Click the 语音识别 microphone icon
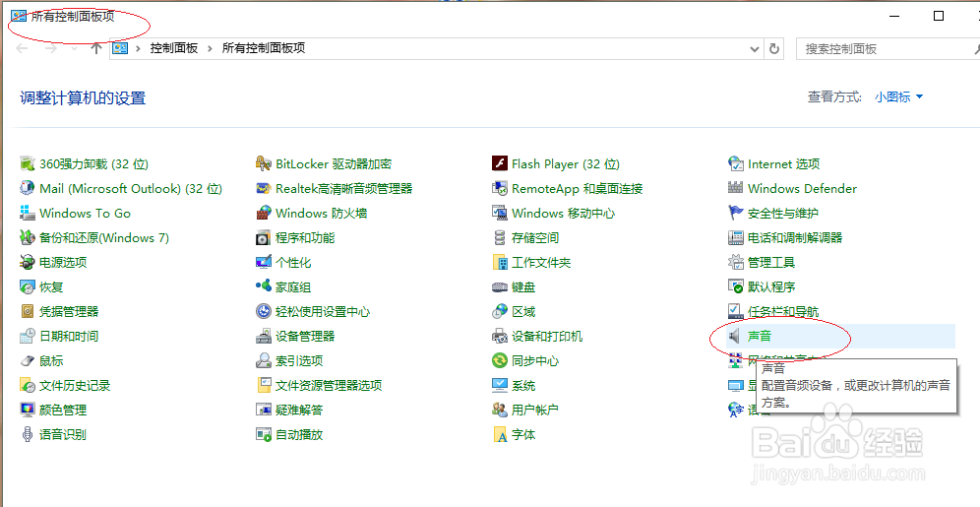 tap(27, 434)
